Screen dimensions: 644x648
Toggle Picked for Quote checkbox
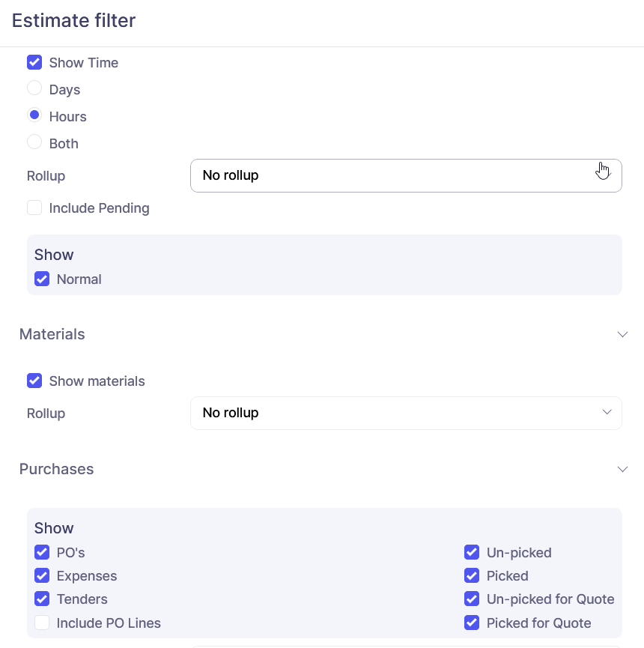(x=472, y=623)
